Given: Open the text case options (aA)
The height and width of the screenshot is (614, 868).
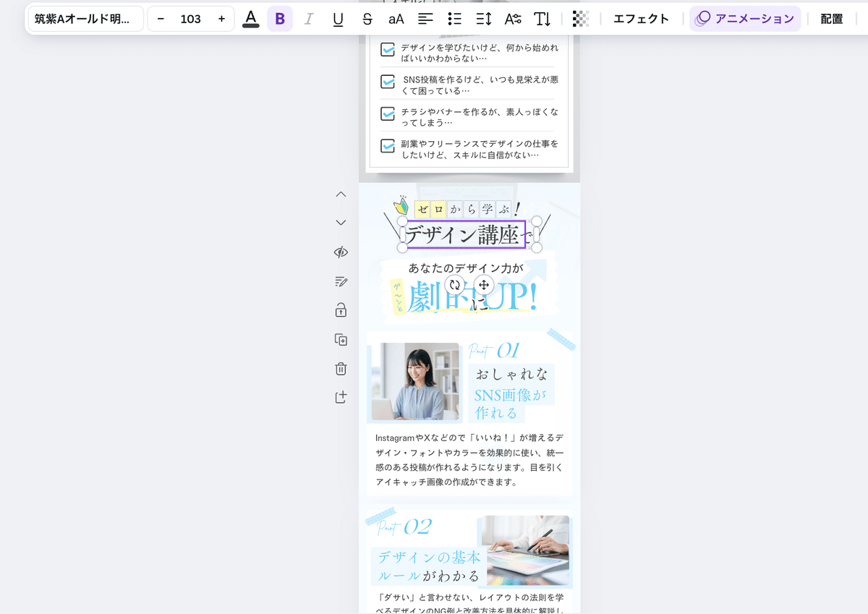Looking at the screenshot, I should click(396, 19).
